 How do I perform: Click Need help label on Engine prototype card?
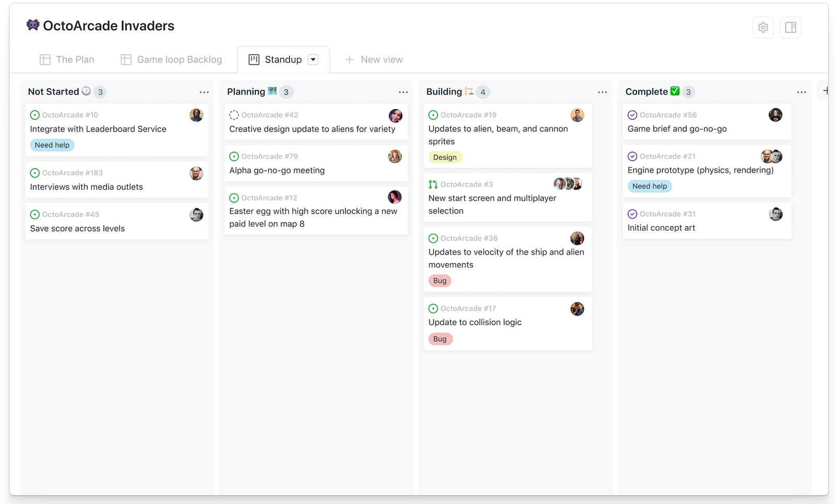click(x=650, y=186)
